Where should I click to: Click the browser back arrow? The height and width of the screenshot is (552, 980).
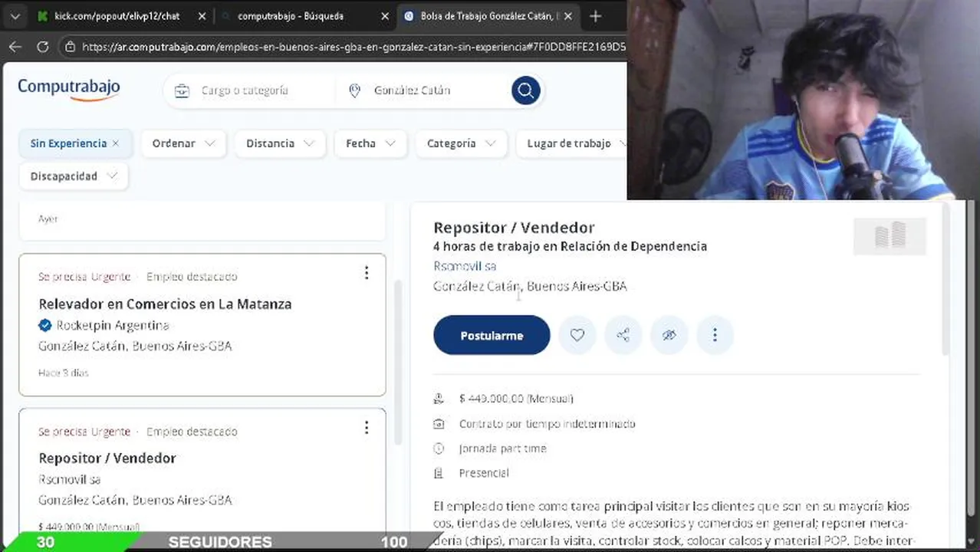point(15,47)
